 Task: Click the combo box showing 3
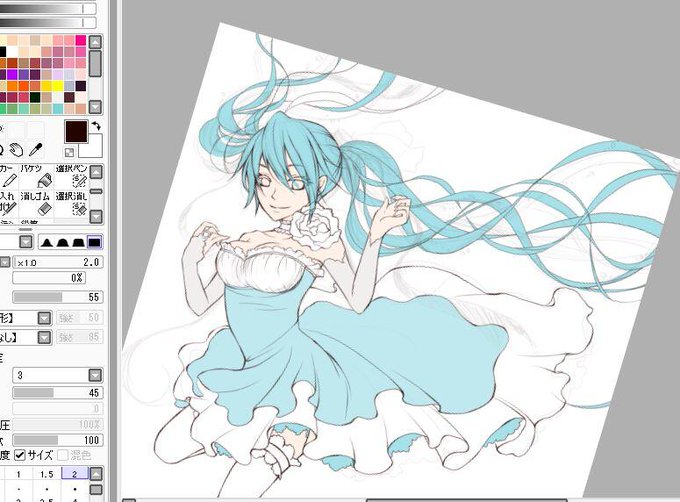pyautogui.click(x=58, y=375)
